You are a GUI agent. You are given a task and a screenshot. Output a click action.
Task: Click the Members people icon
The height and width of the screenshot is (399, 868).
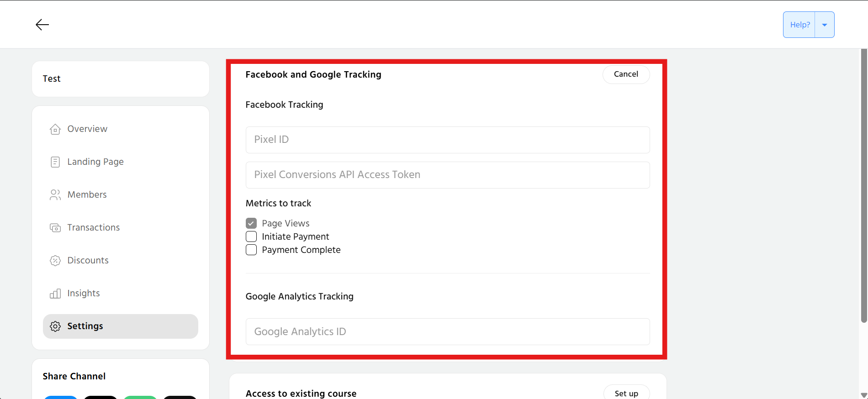(x=55, y=195)
